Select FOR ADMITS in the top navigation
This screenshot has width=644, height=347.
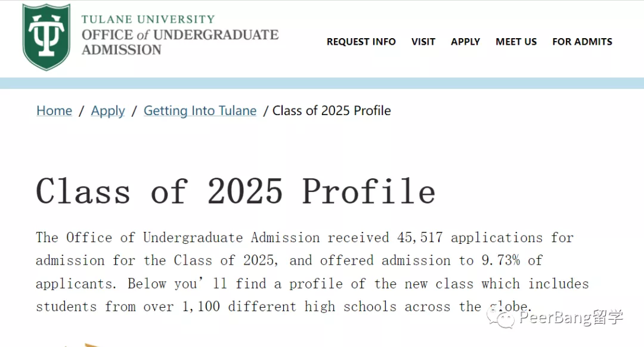582,42
